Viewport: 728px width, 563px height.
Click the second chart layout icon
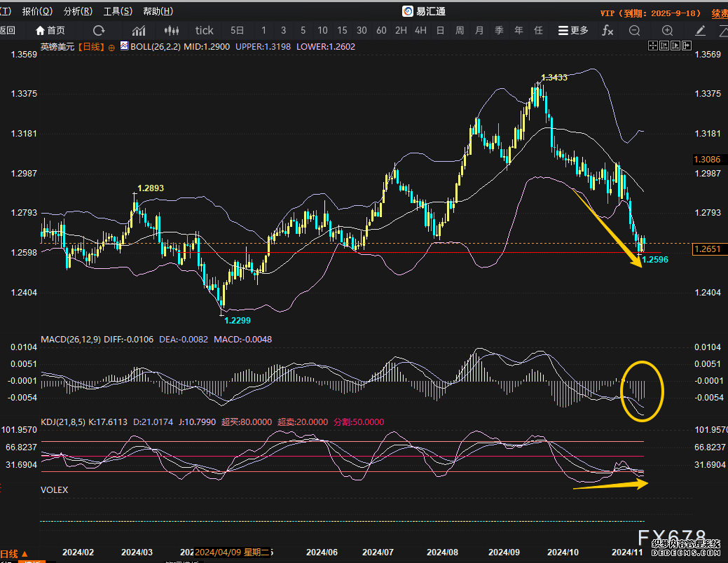pos(664,46)
